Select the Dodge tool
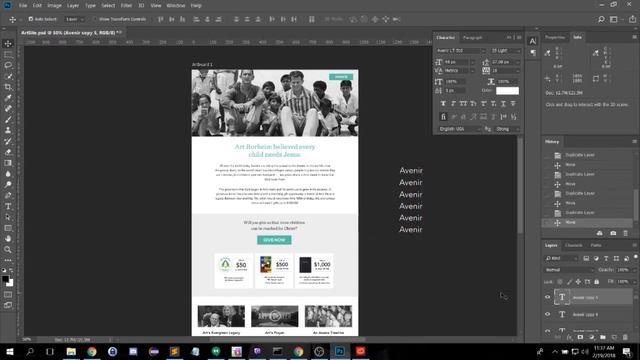Screen dimensions: 640x360 (8, 184)
